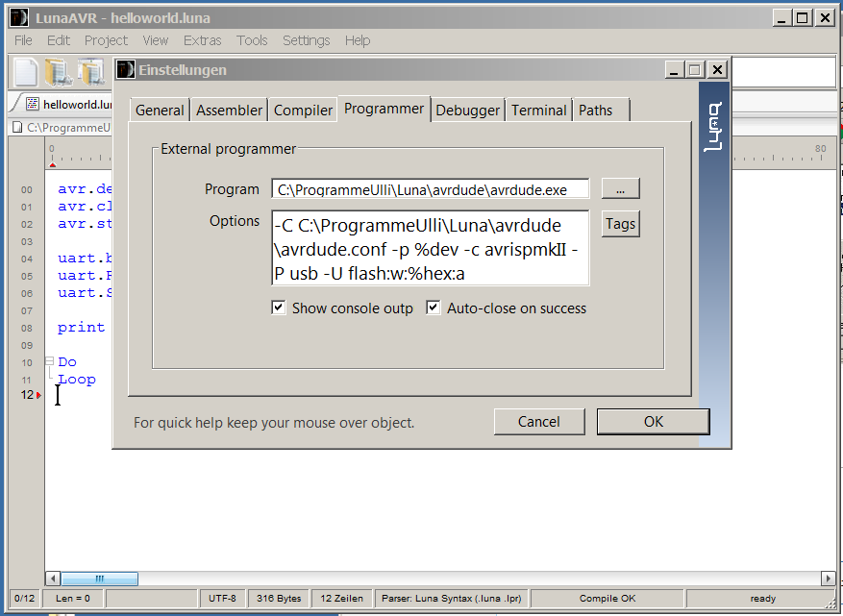The image size is (843, 616).
Task: Minimize the Einstellungen dialog
Action: pyautogui.click(x=674, y=70)
